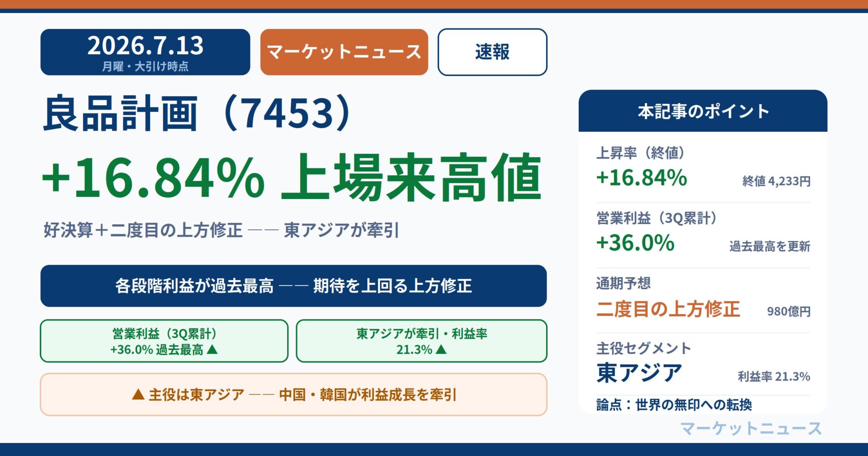Viewport: 868px width, 456px height.
Task: Select the 上昇率（終値）+16.84% entry
Action: 703,167
